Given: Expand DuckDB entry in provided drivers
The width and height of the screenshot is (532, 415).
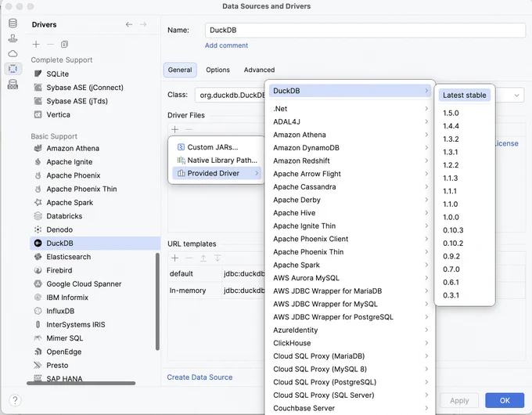Looking at the screenshot, I should click(x=350, y=91).
